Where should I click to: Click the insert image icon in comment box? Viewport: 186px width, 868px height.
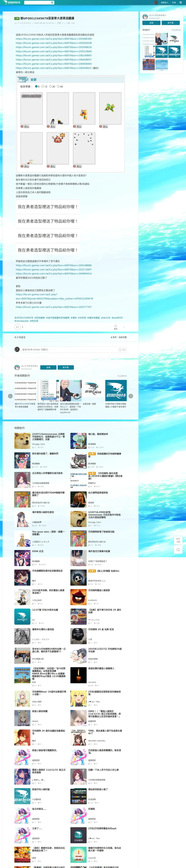click(124, 350)
